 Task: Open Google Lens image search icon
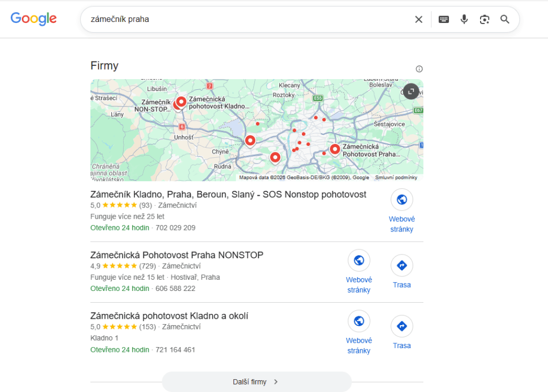click(x=484, y=20)
